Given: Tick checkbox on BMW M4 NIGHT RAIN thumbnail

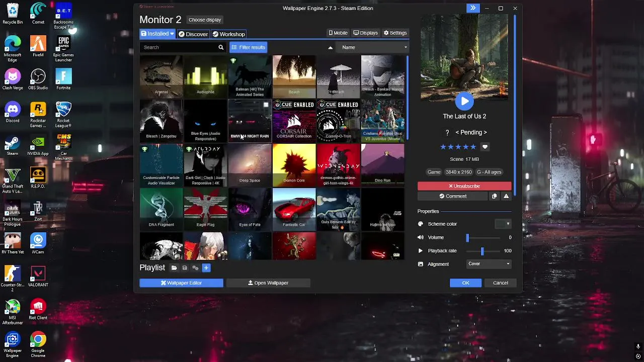Looking at the screenshot, I should point(266,105).
